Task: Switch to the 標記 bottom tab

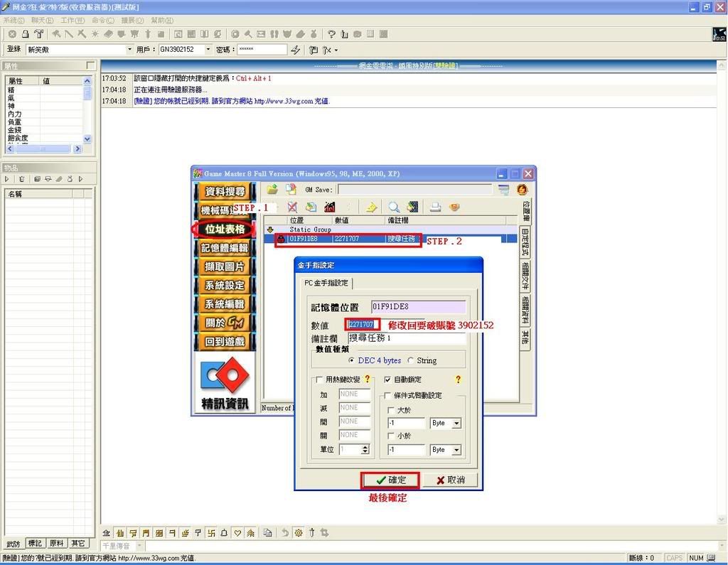Action: click(x=35, y=544)
